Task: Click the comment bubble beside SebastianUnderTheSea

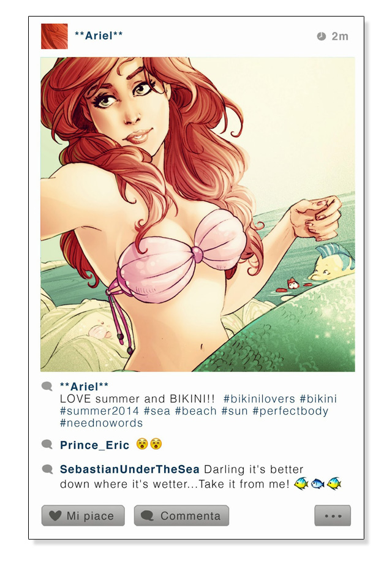Action: [47, 469]
